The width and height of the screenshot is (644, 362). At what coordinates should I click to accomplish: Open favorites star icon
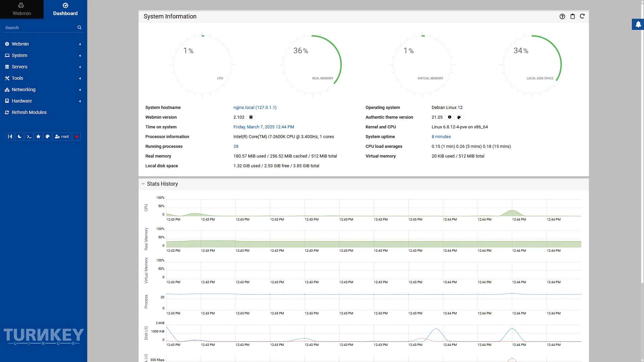38,136
